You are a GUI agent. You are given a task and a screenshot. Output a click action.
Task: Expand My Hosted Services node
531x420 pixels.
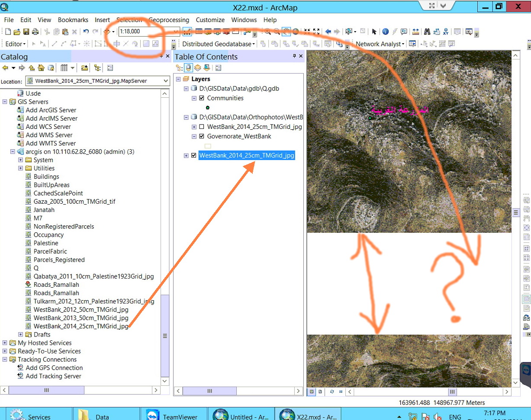5,343
